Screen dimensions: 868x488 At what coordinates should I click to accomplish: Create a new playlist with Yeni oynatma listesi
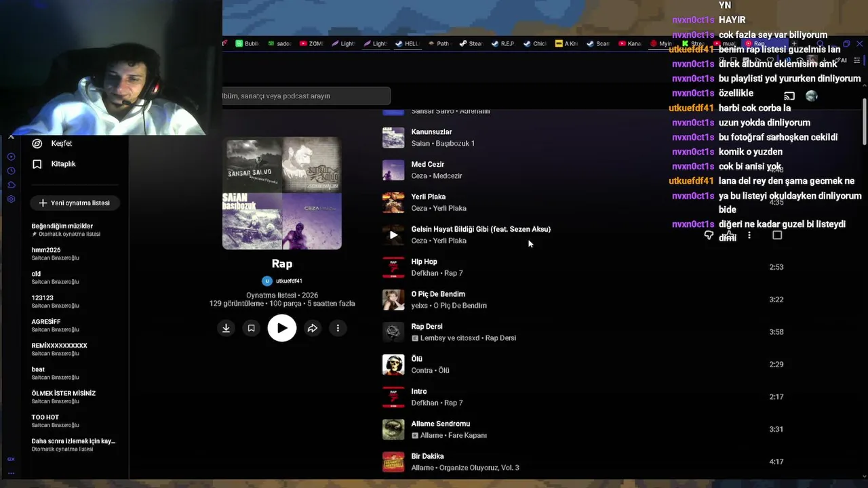click(75, 203)
